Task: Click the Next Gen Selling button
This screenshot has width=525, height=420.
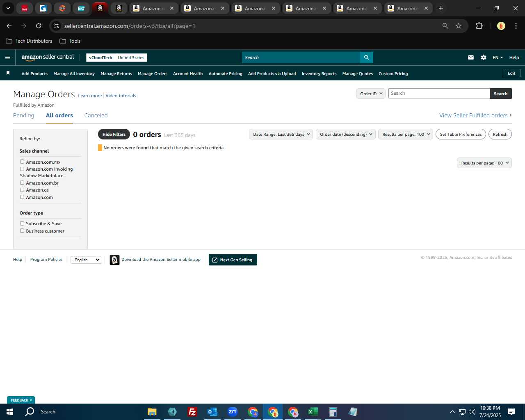Action: click(x=233, y=260)
